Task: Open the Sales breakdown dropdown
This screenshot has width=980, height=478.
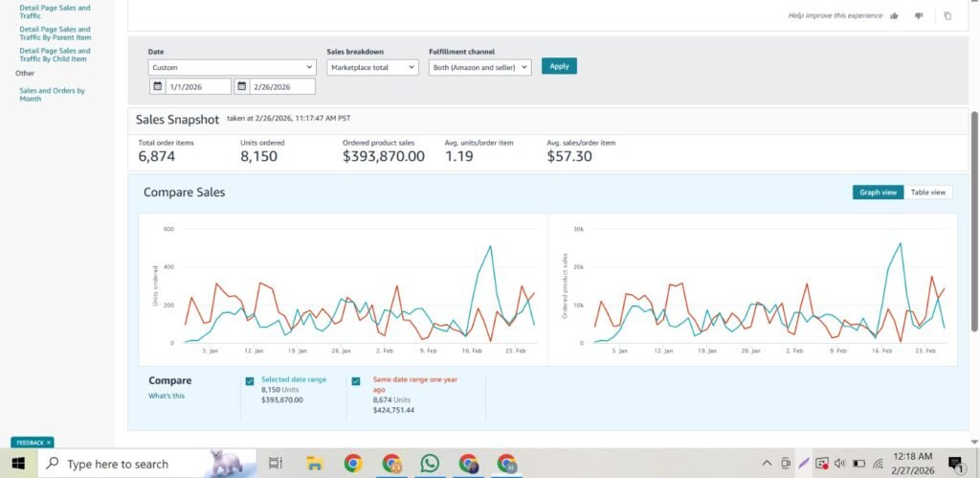Action: coord(372,68)
